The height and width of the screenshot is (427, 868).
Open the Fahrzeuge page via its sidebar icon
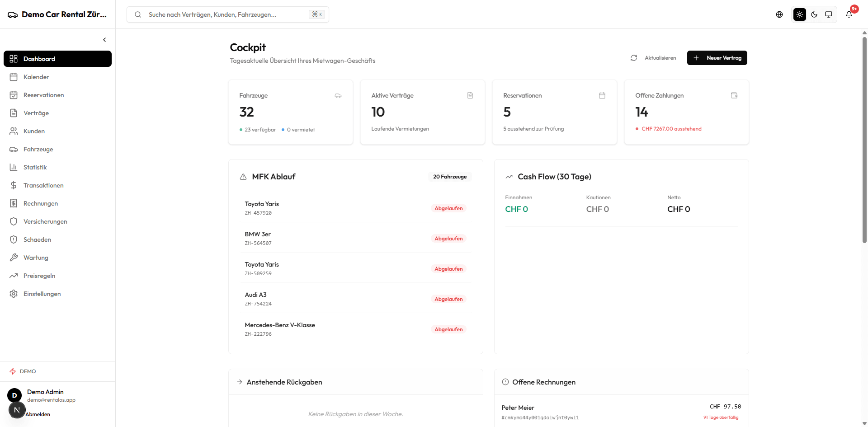(x=14, y=149)
